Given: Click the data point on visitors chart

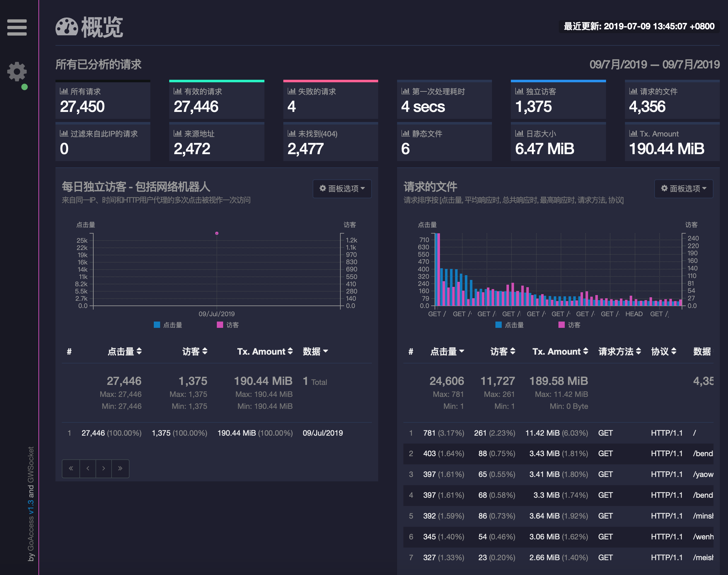Looking at the screenshot, I should [x=217, y=233].
